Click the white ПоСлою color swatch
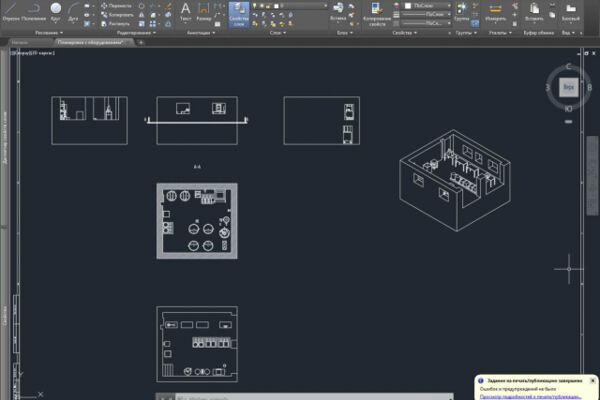This screenshot has height=400, width=600. coord(408,6)
